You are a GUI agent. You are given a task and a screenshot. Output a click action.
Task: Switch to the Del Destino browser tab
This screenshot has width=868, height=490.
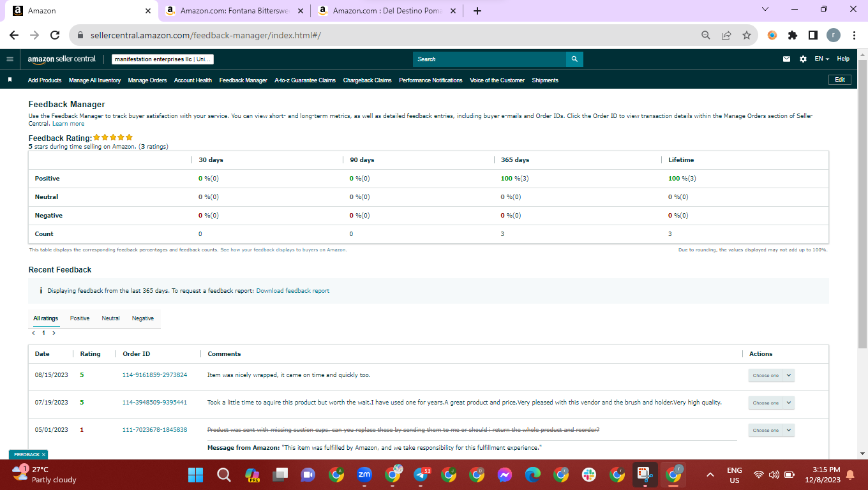point(387,10)
